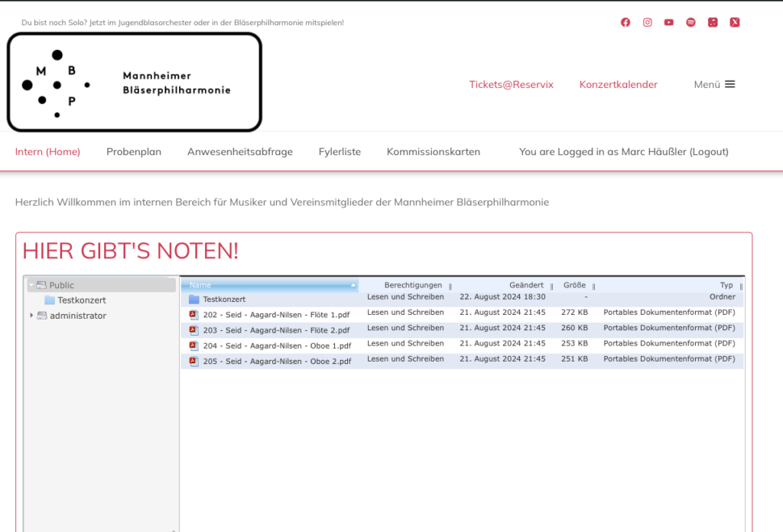783x532 pixels.
Task: Open the Konzertkalender link
Action: [x=618, y=84]
